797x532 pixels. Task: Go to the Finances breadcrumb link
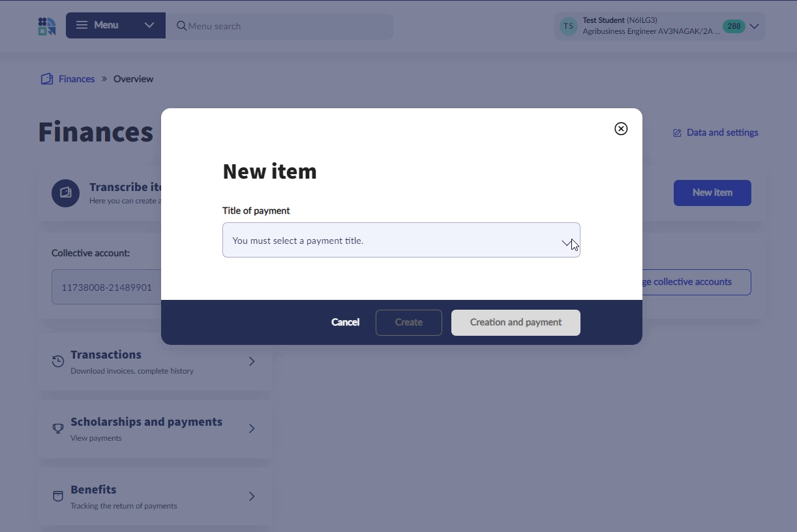click(76, 79)
